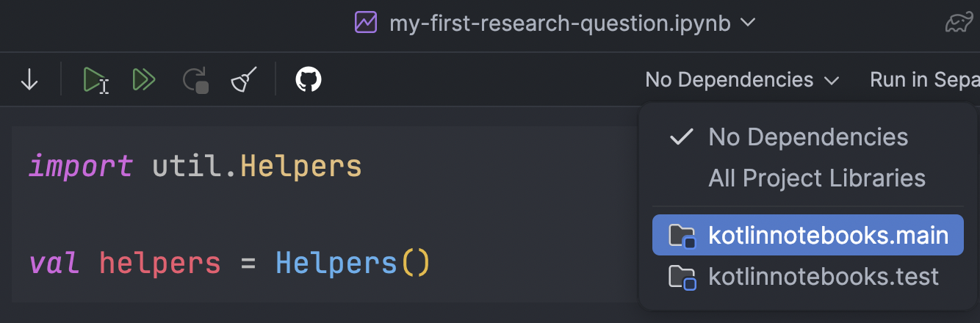Screen dimensions: 980x323
Task: Click the Run in Separate dropdown
Action: [x=924, y=79]
